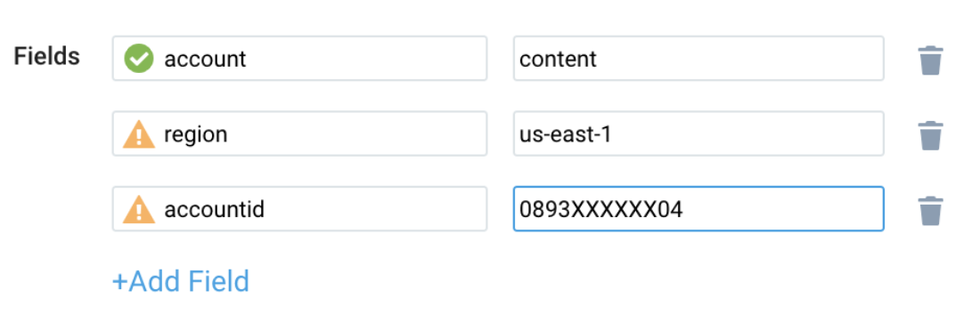
Task: Add a new field via +Add Field
Action: pos(181,281)
